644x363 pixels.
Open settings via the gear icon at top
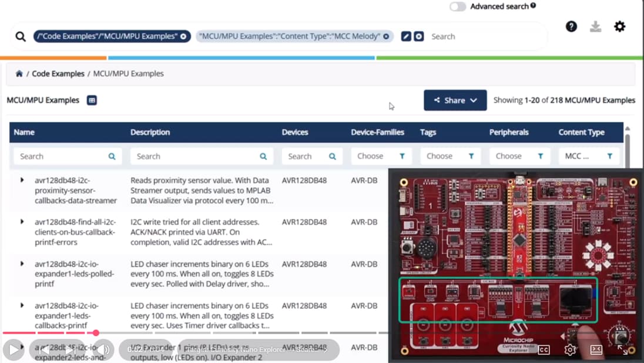tap(619, 26)
